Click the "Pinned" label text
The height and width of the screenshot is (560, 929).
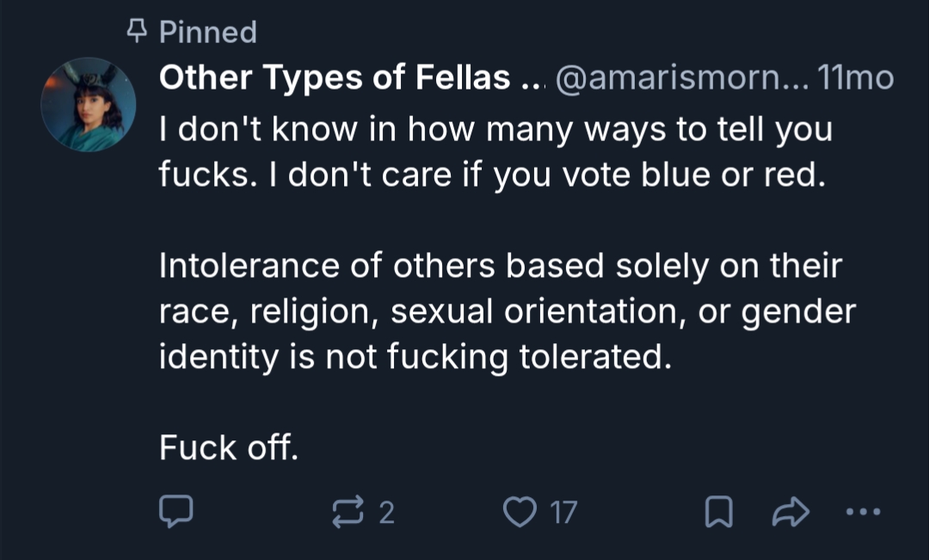pyautogui.click(x=208, y=32)
